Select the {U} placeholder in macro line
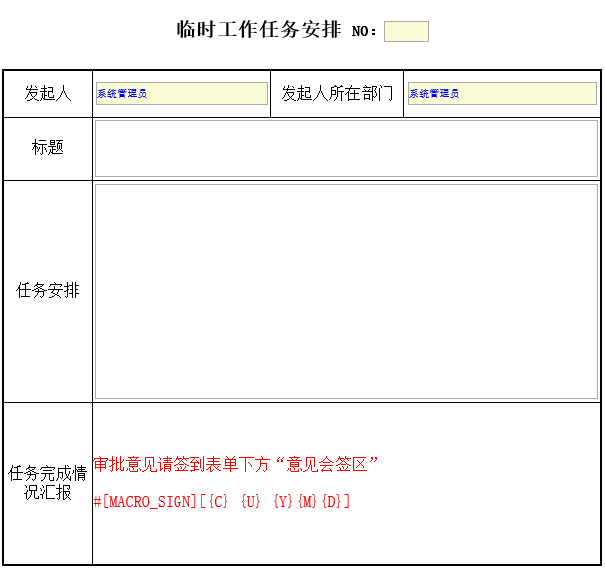Image resolution: width=605 pixels, height=568 pixels. [x=251, y=501]
